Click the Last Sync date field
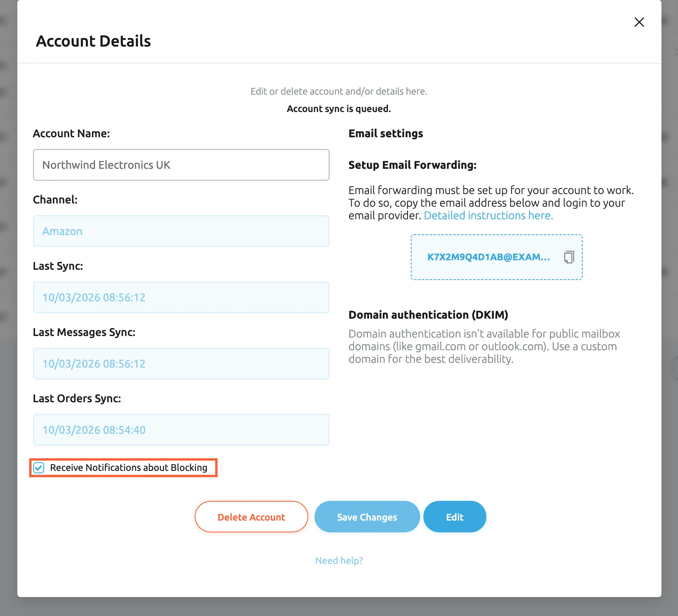 tap(181, 297)
